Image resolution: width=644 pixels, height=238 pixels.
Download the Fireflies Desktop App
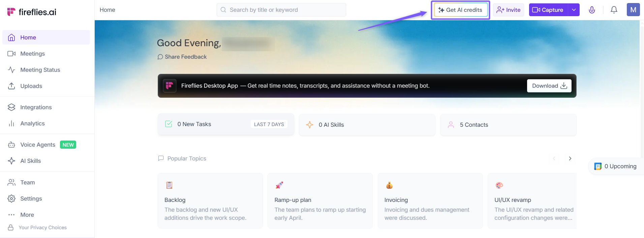point(549,86)
